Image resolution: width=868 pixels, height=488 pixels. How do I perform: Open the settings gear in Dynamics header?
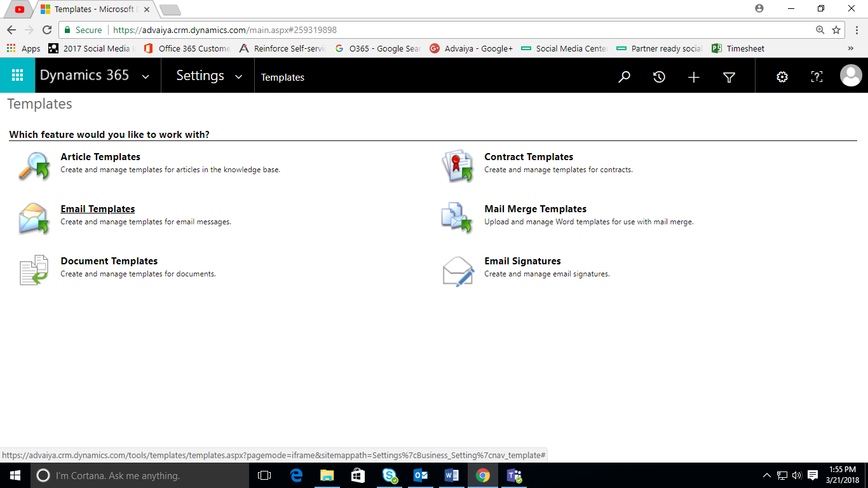point(782,77)
